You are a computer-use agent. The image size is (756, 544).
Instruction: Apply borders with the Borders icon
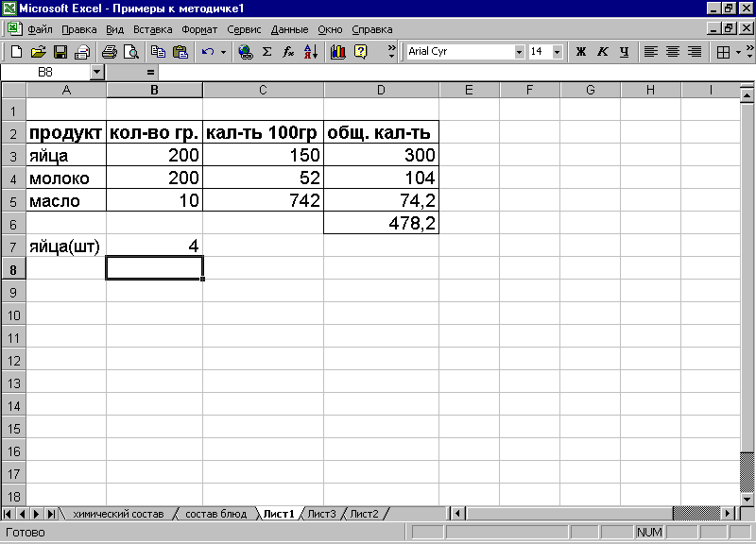[723, 52]
